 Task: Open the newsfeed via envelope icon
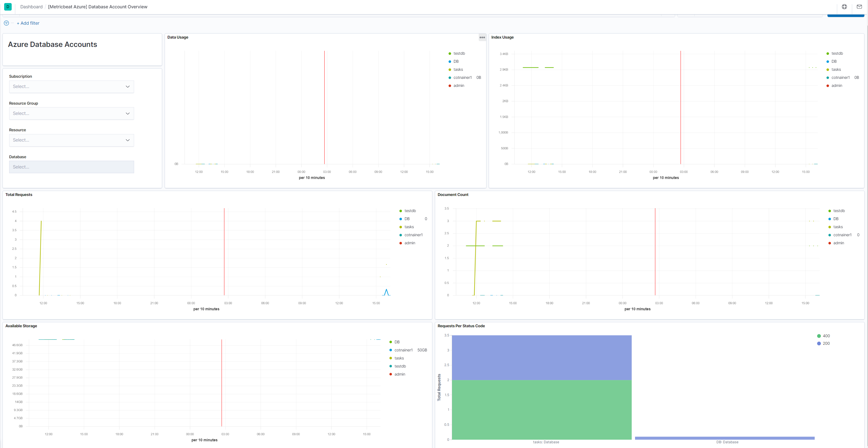click(x=859, y=7)
